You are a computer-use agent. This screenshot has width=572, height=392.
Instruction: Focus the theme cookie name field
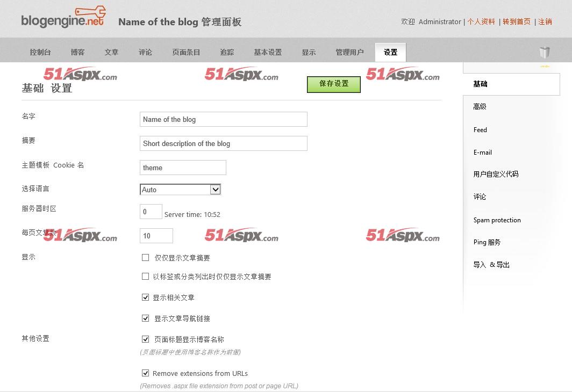tap(183, 168)
